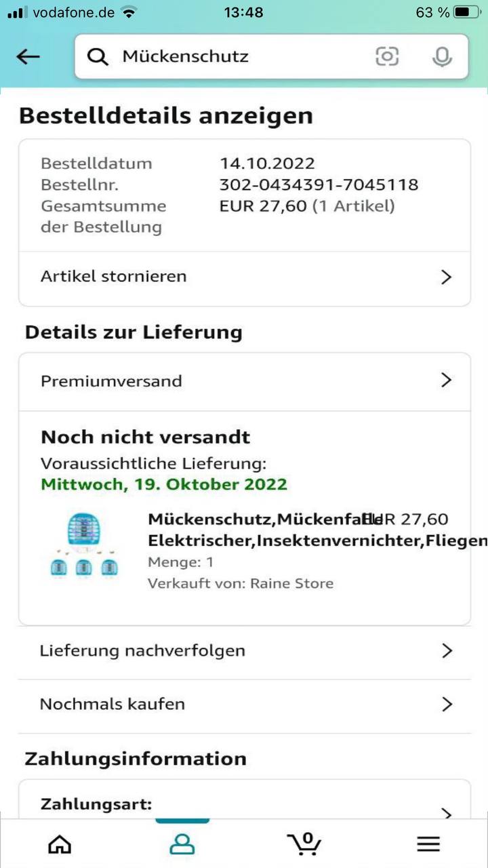Viewport: 488px width, 868px height.
Task: Expand the Zahlungsart chevron
Action: pos(446,812)
